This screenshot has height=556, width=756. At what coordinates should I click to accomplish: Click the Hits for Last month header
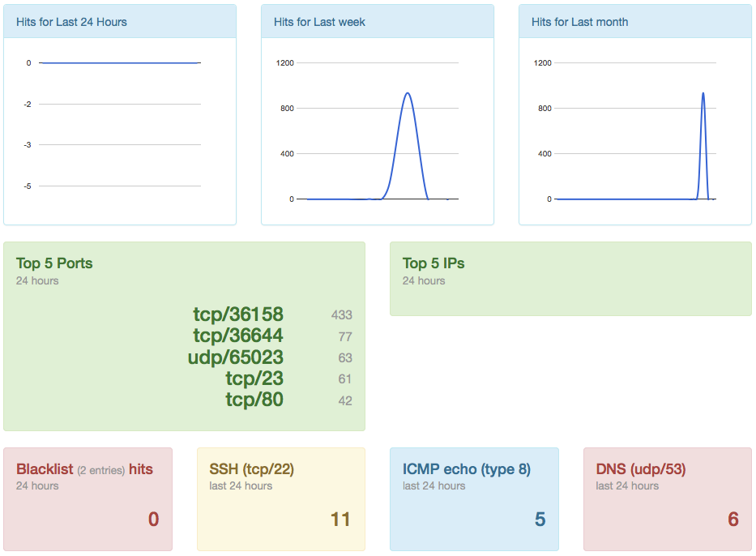[x=579, y=22]
